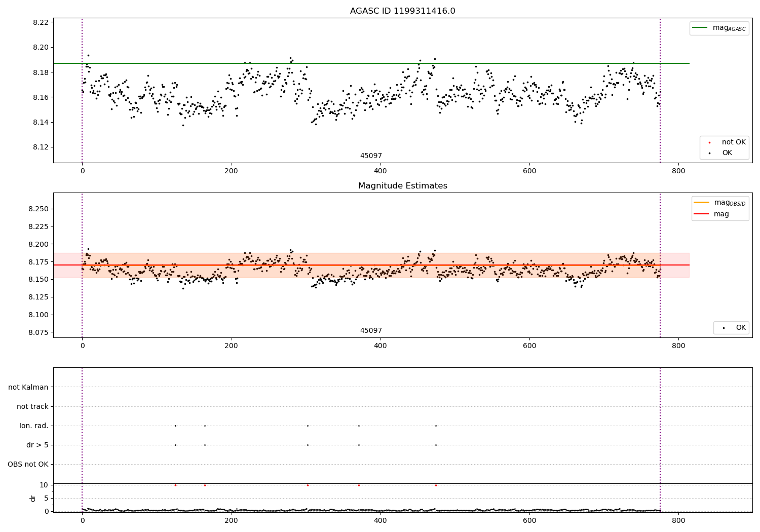Click the 8.12 y-axis tick in the top plot
Screen dimensions: 760x532
(41, 147)
